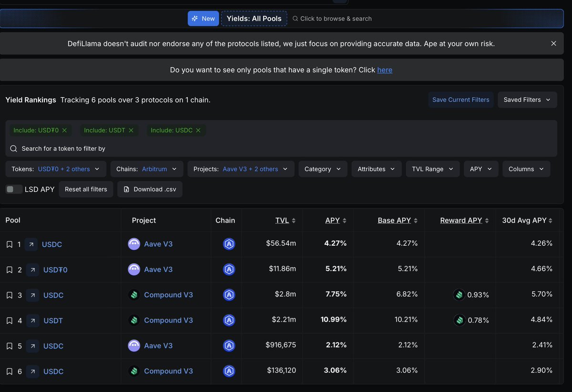
Task: Open USD₮0 pool link in row 2
Action: [x=55, y=270]
